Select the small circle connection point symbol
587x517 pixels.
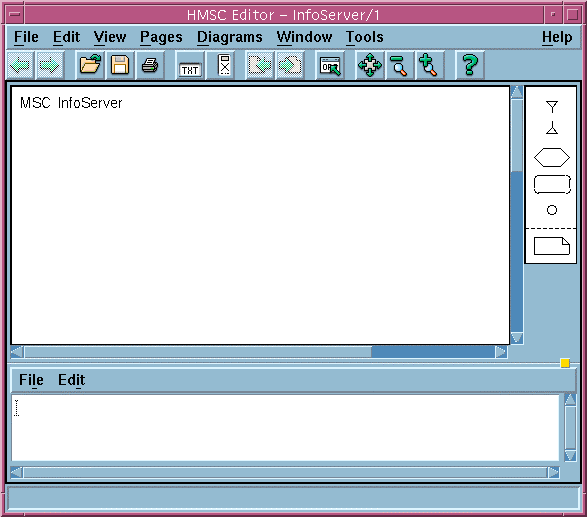(x=551, y=210)
